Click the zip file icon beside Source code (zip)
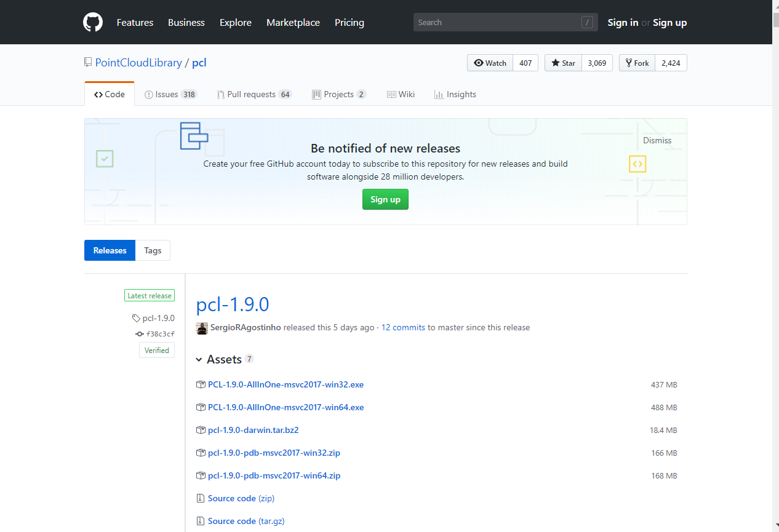Viewport: 779px width, 532px height. pyautogui.click(x=200, y=498)
